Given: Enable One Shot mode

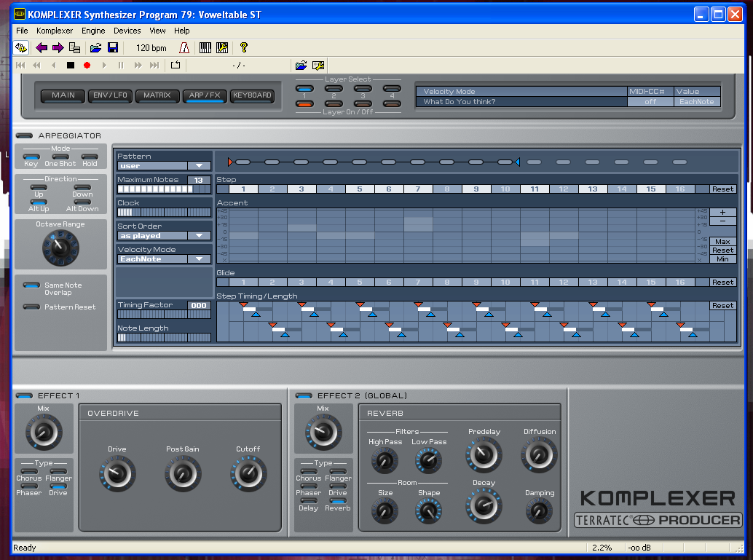Looking at the screenshot, I should [60, 157].
